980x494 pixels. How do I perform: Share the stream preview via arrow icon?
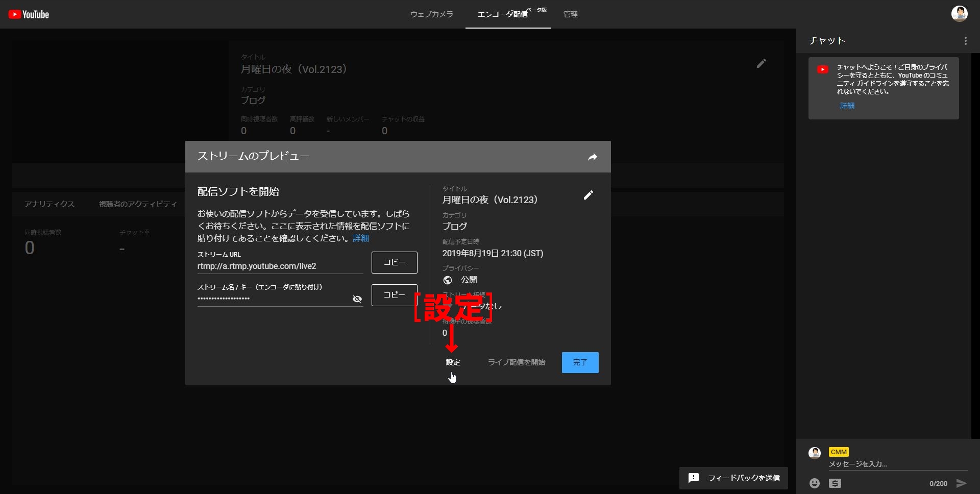click(592, 157)
